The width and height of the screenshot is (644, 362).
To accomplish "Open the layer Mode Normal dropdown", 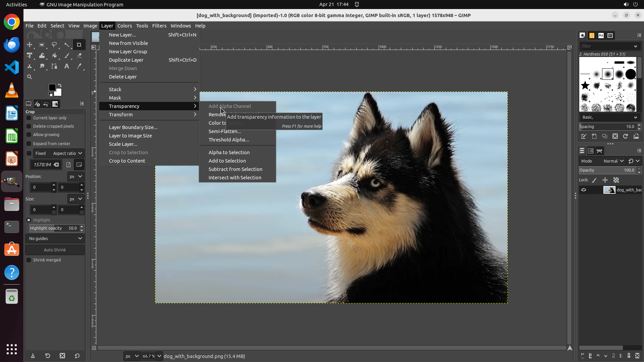I will click(x=613, y=161).
